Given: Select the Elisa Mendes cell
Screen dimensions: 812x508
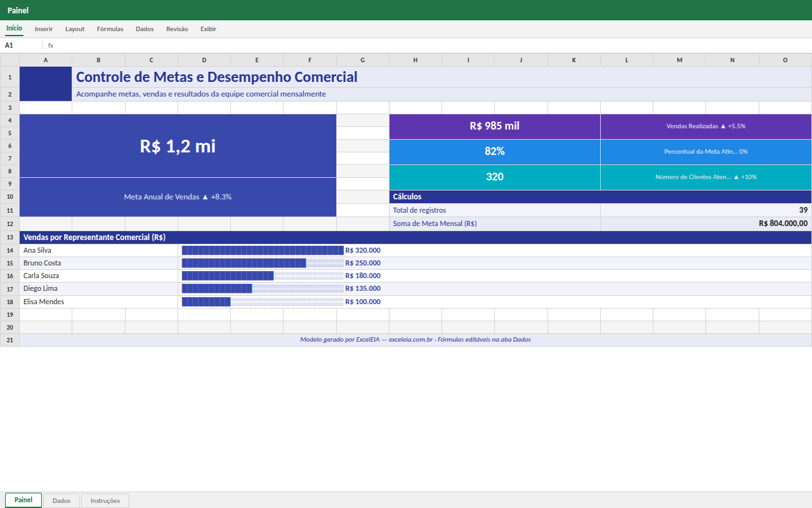Looking at the screenshot, I should point(99,302).
